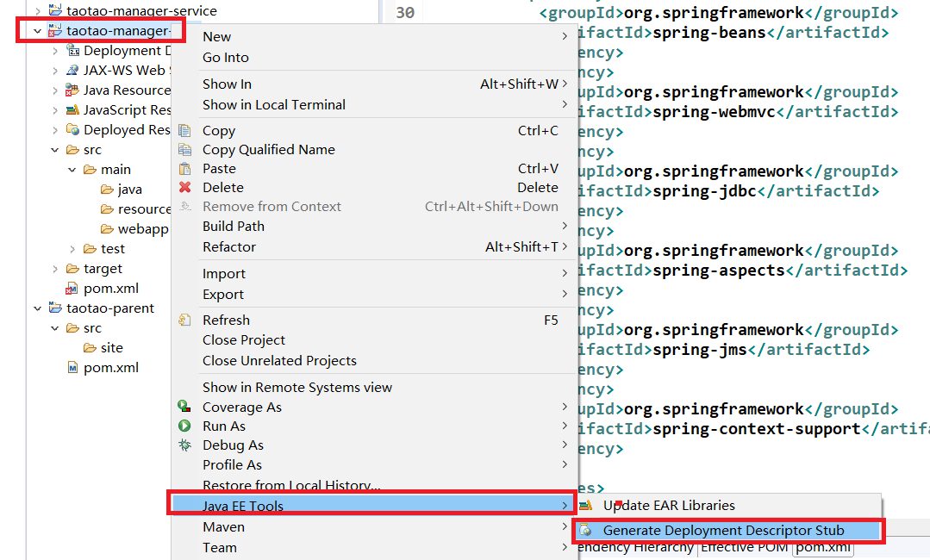Image resolution: width=930 pixels, height=560 pixels.
Task: Click the target folder icon
Action: click(73, 269)
